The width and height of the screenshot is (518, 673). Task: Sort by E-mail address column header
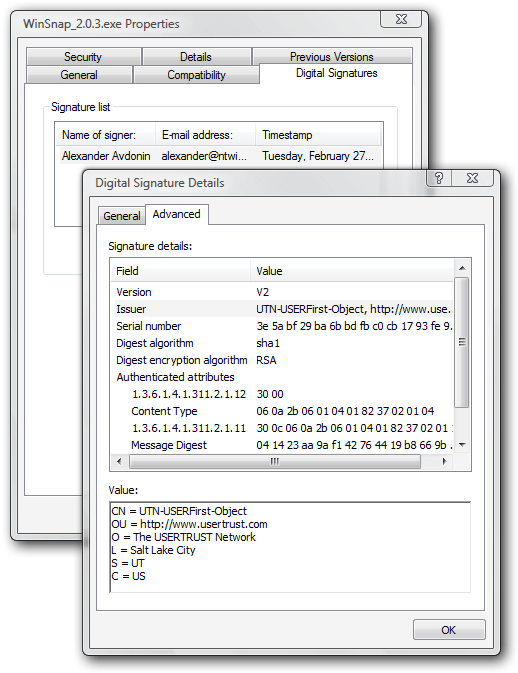click(205, 135)
